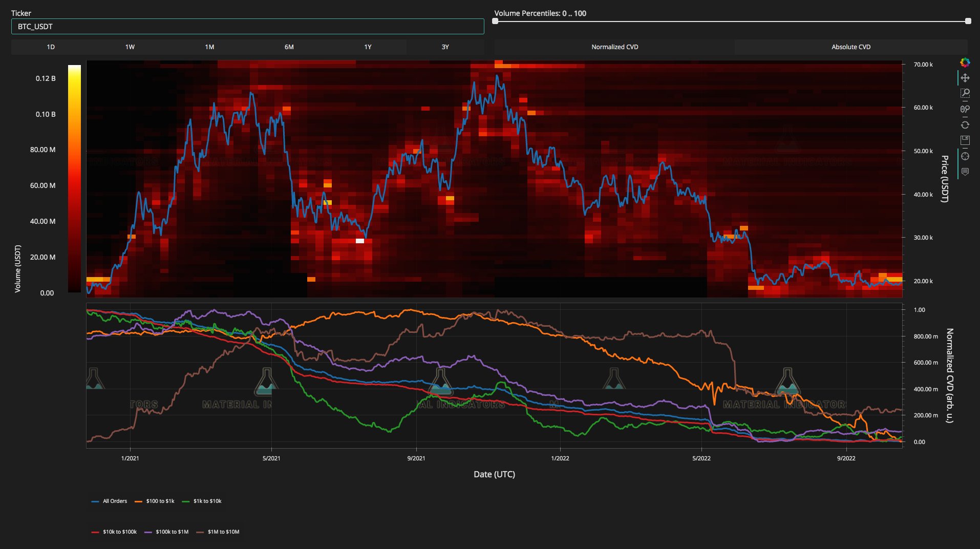Choose the 3Y time range

tap(445, 47)
